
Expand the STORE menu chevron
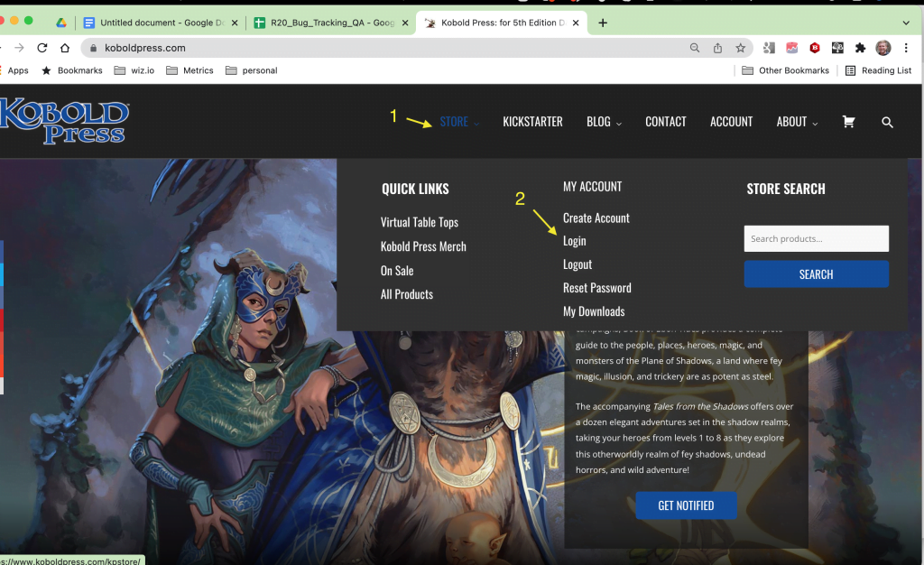[476, 123]
